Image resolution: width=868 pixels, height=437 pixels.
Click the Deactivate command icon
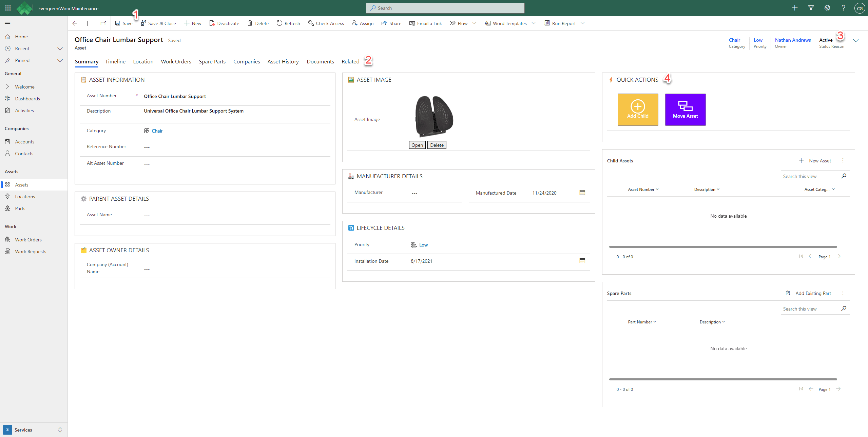coord(212,23)
